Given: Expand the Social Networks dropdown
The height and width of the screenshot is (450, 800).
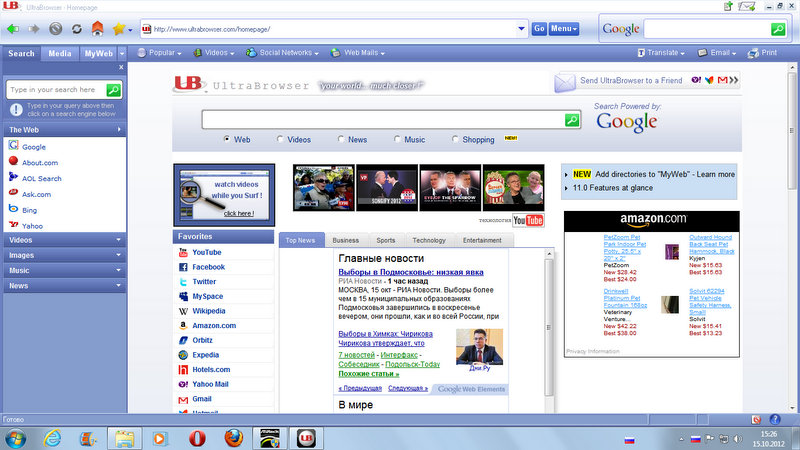Looking at the screenshot, I should click(282, 53).
